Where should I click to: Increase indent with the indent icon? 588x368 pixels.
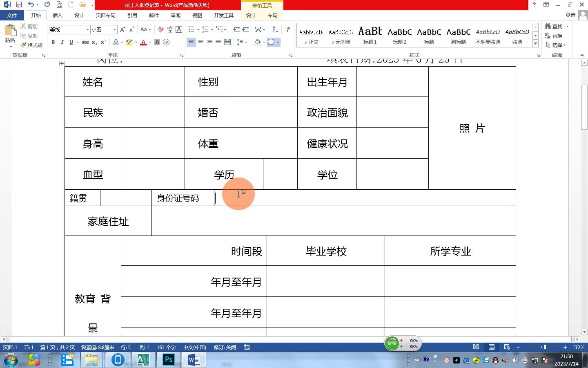tap(245, 29)
